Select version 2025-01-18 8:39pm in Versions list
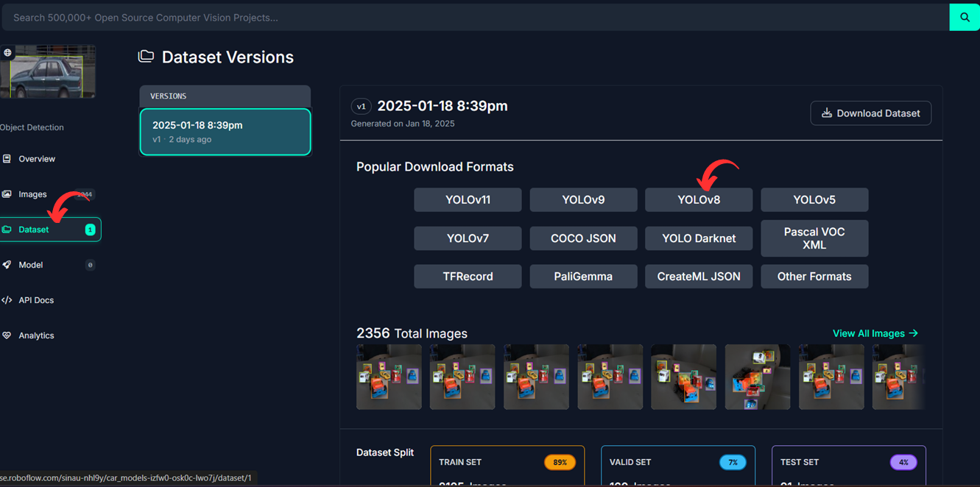 [225, 132]
